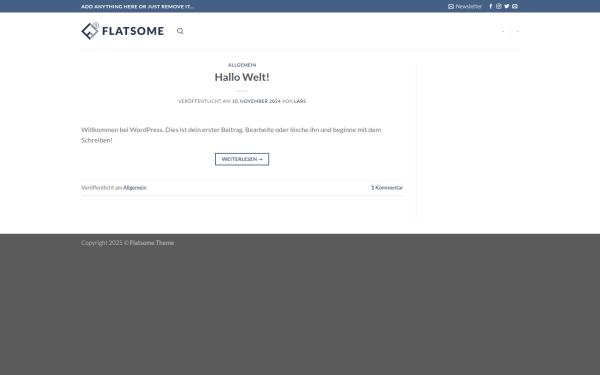Open the Newsletter link in top bar
The image size is (600, 375).
coord(465,6)
